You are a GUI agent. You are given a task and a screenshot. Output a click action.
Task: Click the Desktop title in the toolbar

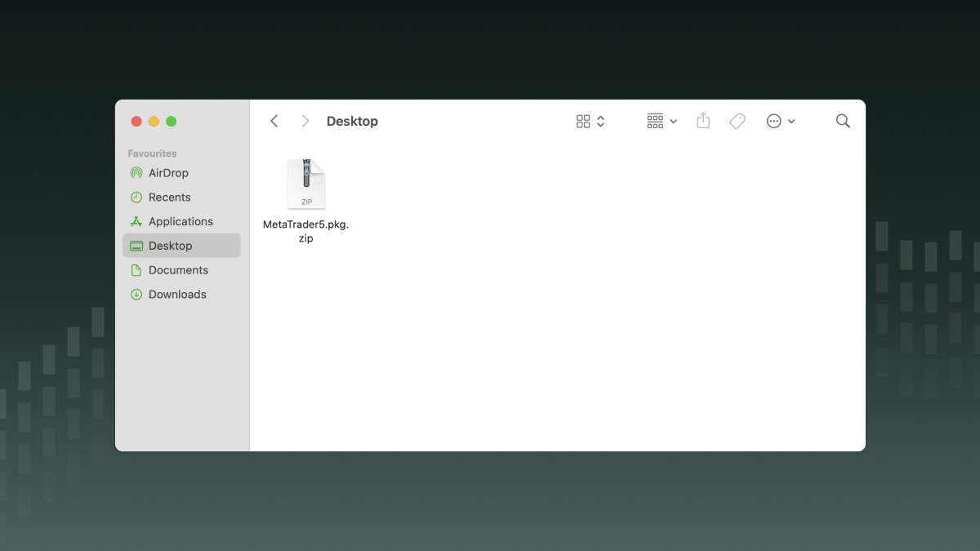coord(352,120)
